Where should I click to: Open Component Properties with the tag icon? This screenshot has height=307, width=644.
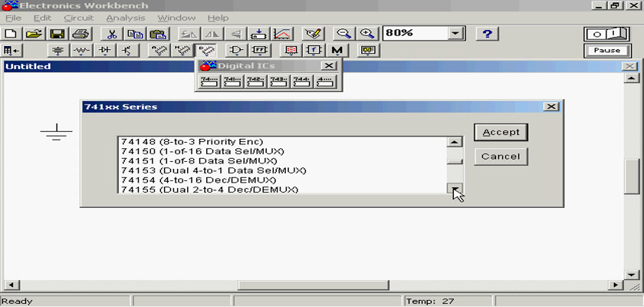[314, 34]
